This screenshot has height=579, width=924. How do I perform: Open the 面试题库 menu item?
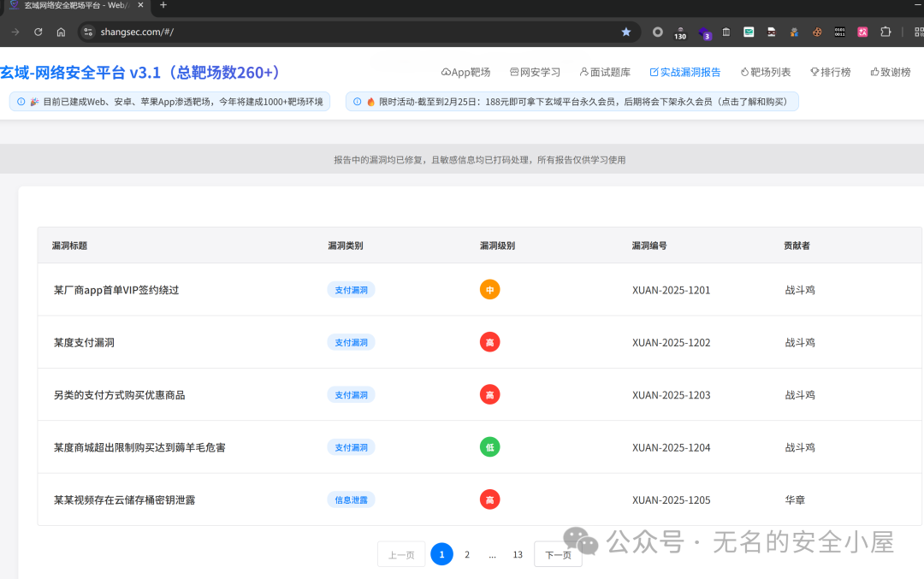tap(605, 72)
